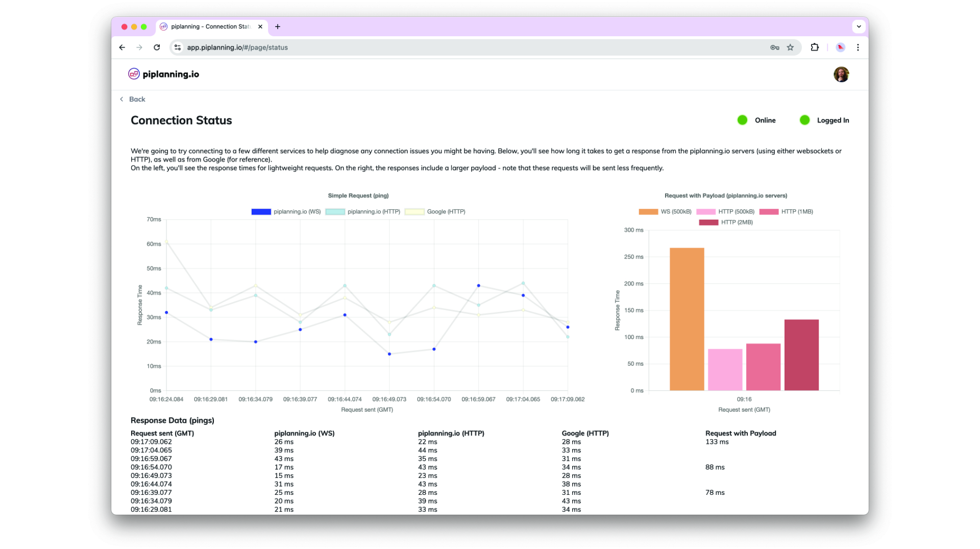Reload the page with the refresh icon
Screen dimensions: 980x549
[157, 47]
